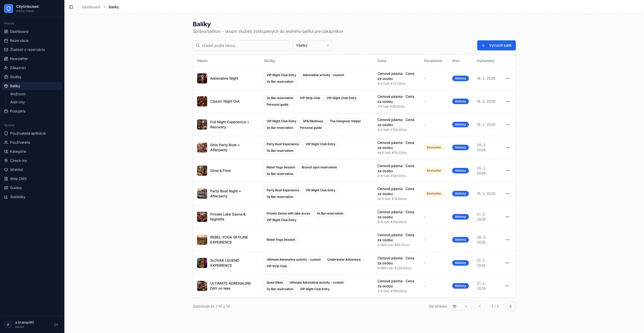Go to next page arrow

510,306
